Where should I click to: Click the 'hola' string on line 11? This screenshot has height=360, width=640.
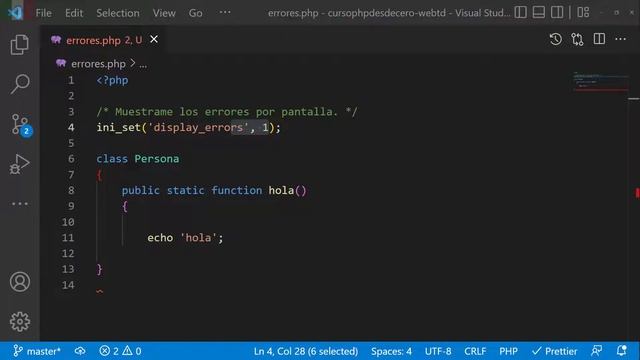click(x=198, y=238)
